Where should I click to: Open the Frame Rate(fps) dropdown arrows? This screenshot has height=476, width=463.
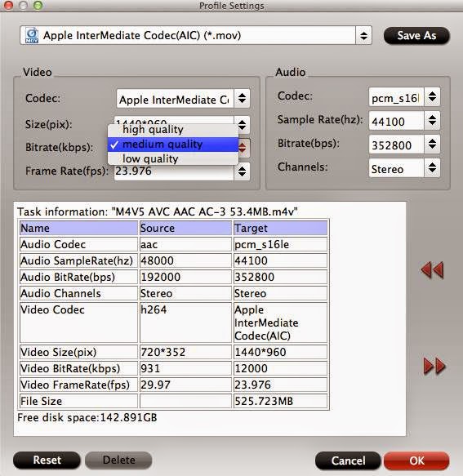[x=242, y=171]
